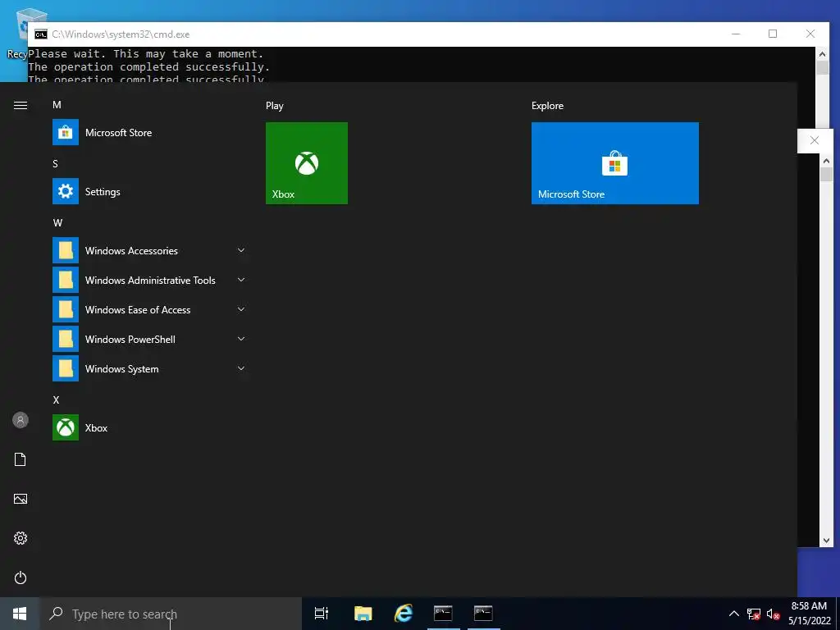Open Pictures from the Start sidebar
This screenshot has width=840, height=630.
coord(21,500)
